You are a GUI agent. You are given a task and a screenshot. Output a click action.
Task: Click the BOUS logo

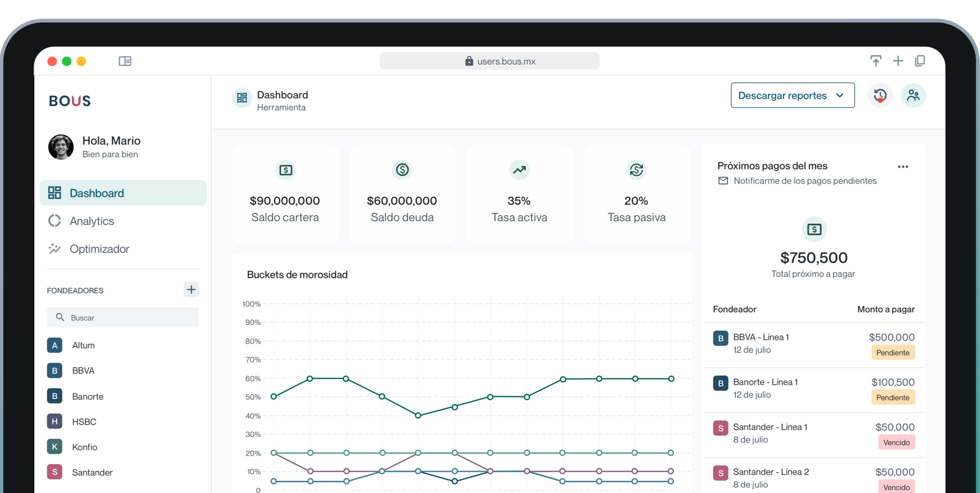tap(70, 100)
